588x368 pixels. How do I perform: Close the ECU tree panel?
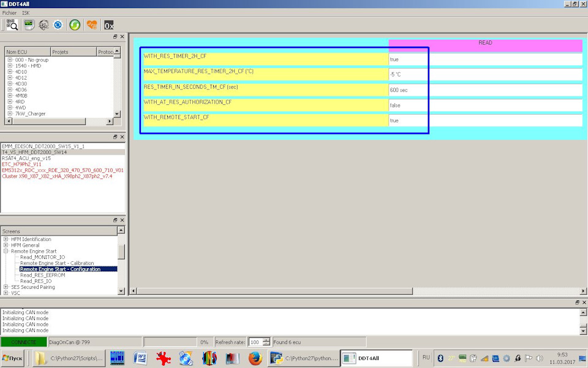click(123, 36)
